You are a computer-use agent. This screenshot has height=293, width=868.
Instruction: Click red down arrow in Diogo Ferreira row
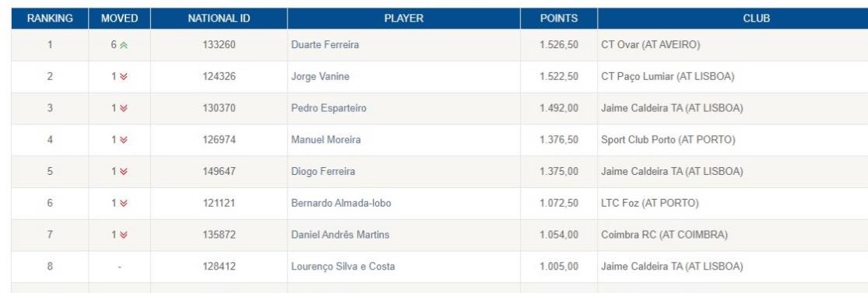pyautogui.click(x=124, y=172)
